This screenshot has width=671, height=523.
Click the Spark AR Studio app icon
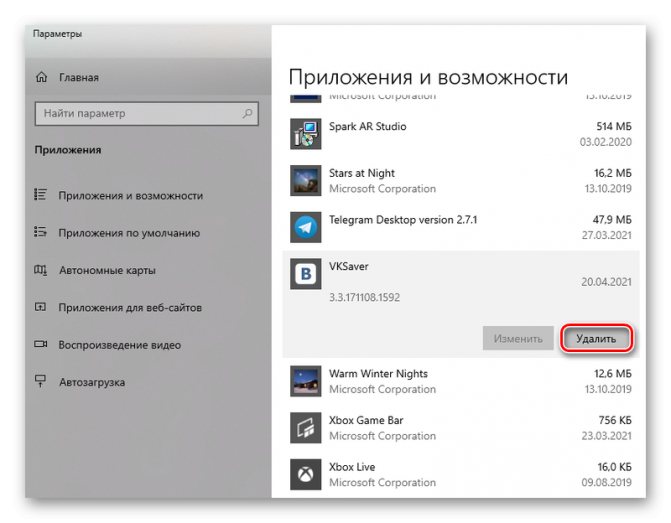[306, 134]
